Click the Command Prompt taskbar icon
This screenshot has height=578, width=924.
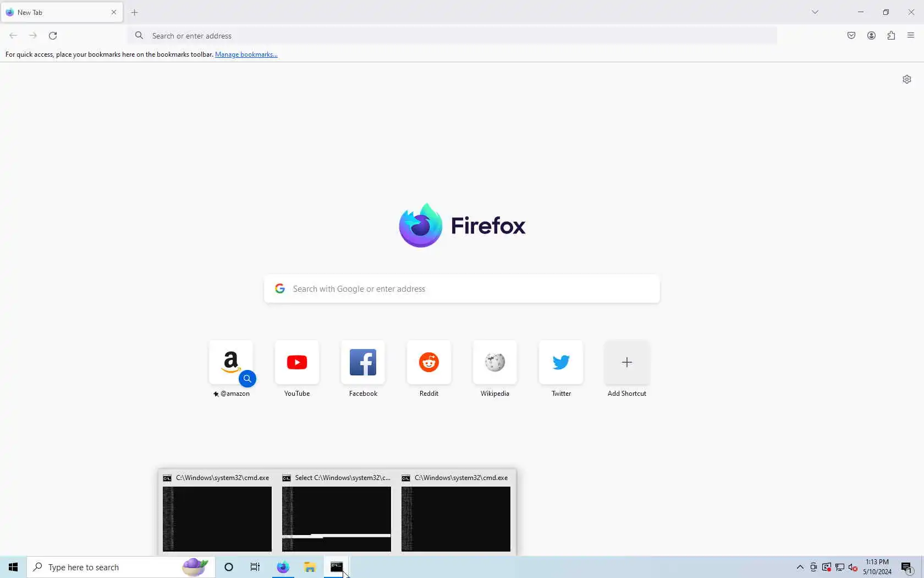click(337, 567)
